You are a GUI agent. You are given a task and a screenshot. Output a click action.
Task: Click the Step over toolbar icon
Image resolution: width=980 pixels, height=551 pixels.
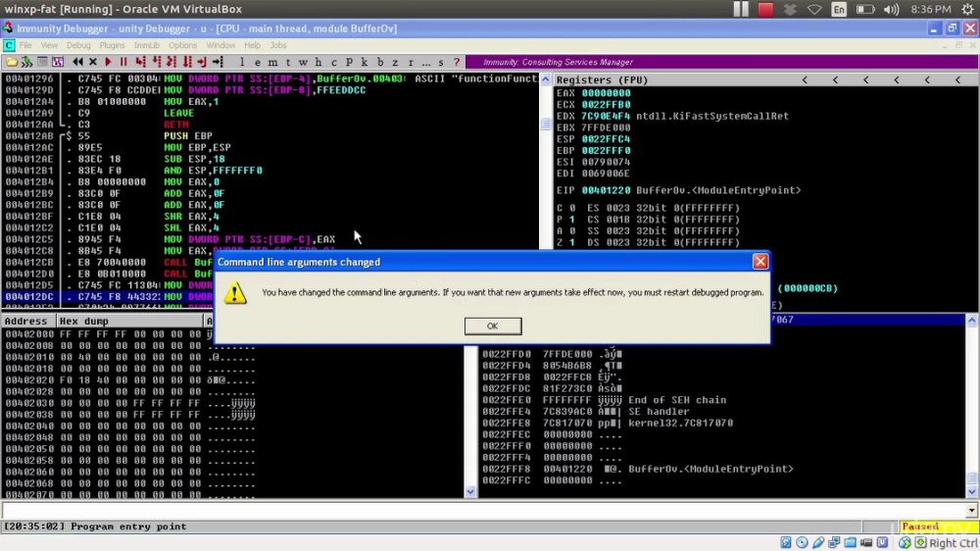pos(156,62)
